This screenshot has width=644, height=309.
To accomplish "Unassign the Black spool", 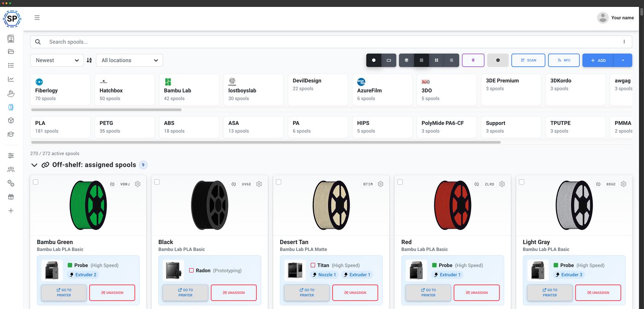I will pos(234,292).
